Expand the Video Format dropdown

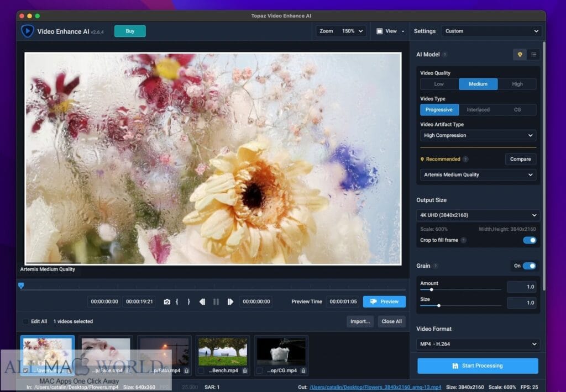click(478, 344)
